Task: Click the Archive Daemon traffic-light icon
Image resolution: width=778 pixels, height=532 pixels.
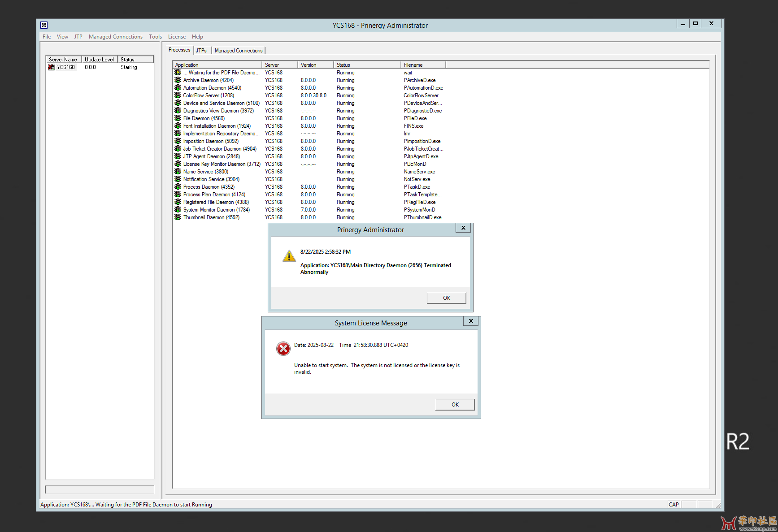Action: click(x=178, y=80)
